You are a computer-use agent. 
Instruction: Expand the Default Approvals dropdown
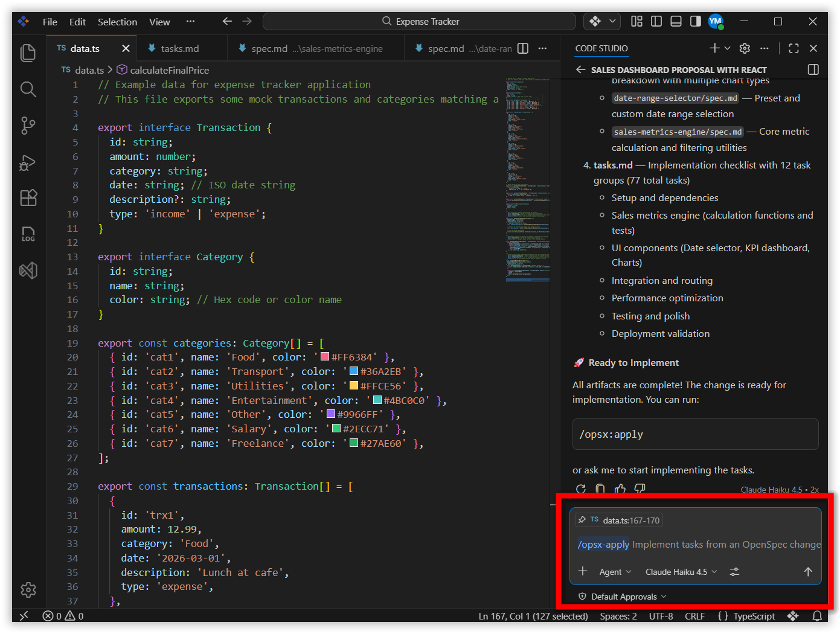(623, 597)
